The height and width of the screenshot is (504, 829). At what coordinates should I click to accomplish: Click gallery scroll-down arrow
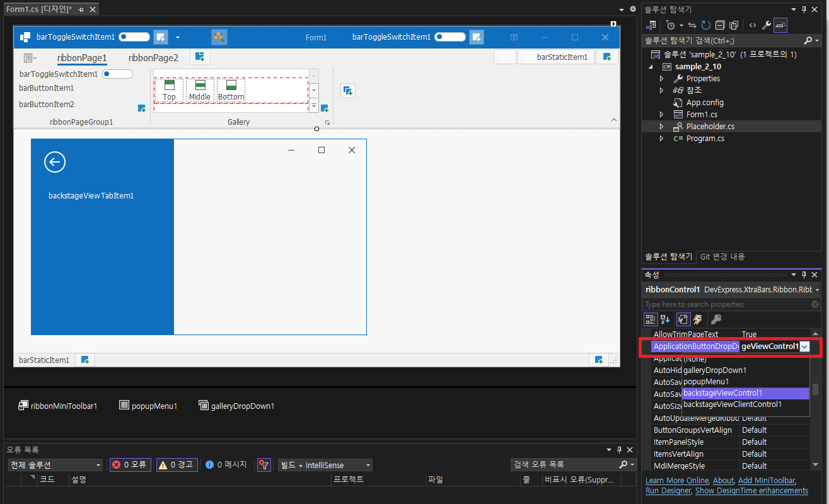[314, 91]
